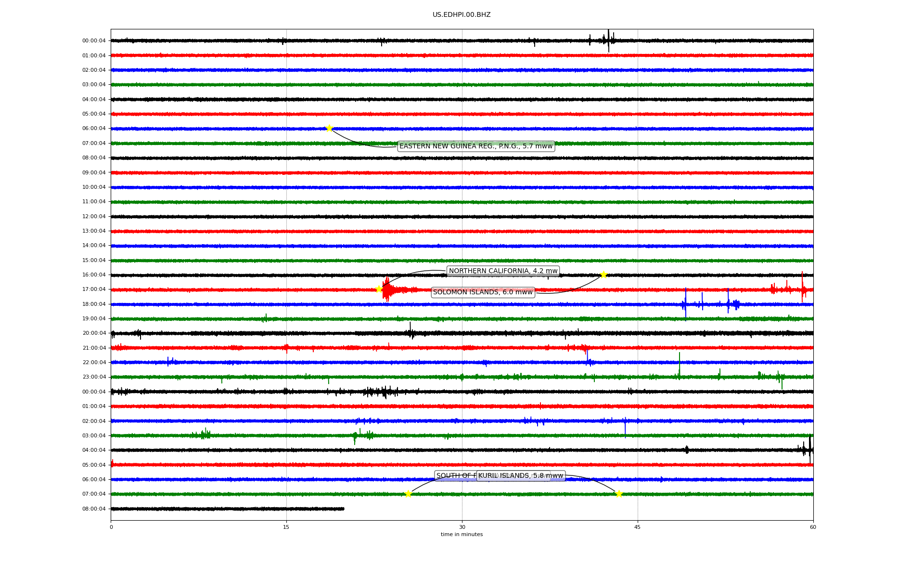The width and height of the screenshot is (924, 578).
Task: Click the US.EDHPI.00.BHZ plot title
Action: tap(462, 15)
